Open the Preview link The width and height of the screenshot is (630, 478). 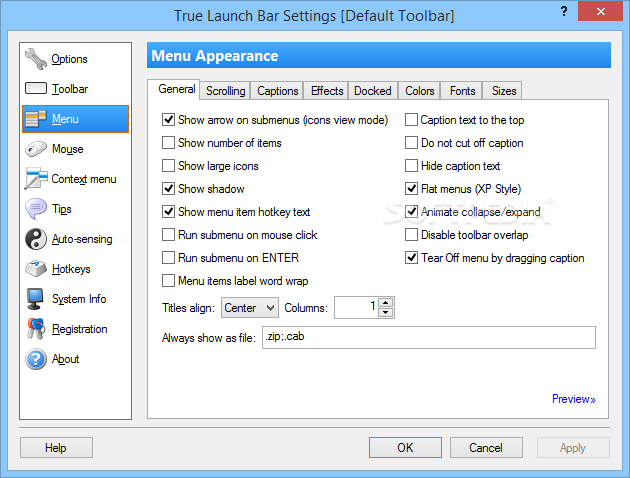pos(573,399)
